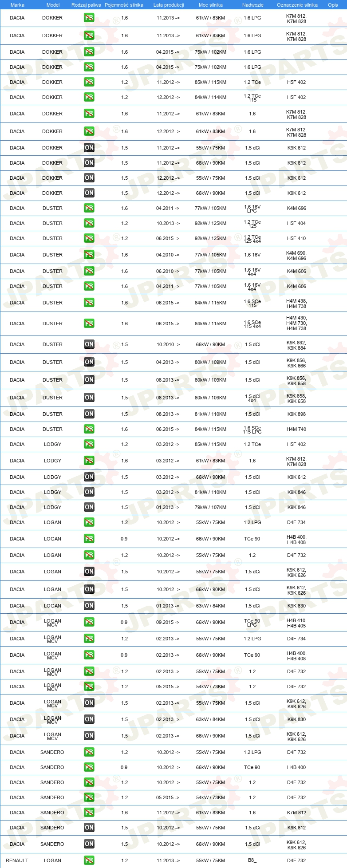Click 84kW / 114KM power cell

click(x=210, y=97)
